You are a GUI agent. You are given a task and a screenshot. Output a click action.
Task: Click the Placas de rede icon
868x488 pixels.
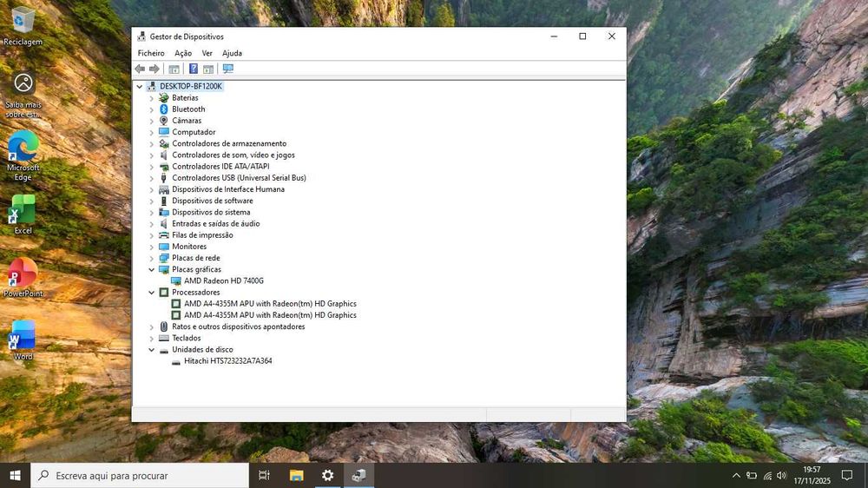164,258
